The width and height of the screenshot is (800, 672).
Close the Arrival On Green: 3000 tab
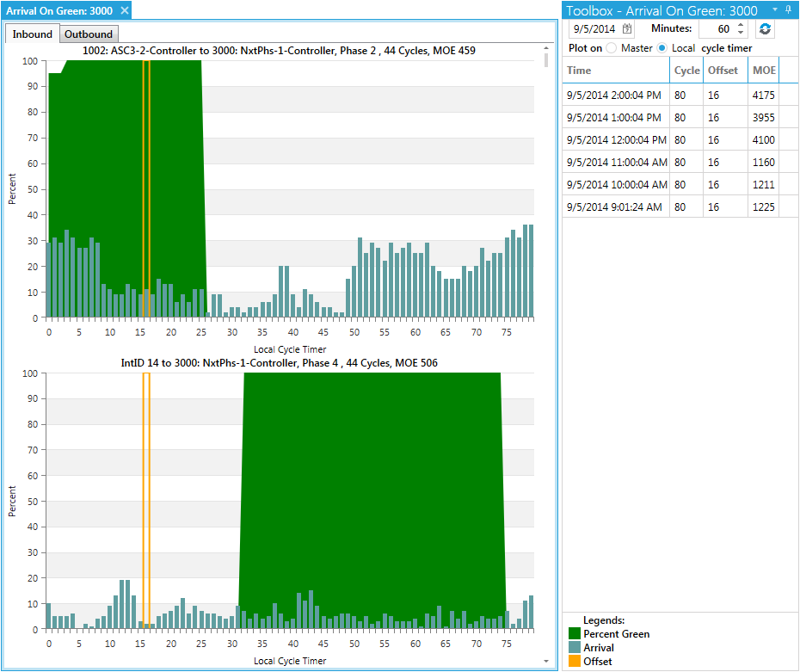point(124,10)
